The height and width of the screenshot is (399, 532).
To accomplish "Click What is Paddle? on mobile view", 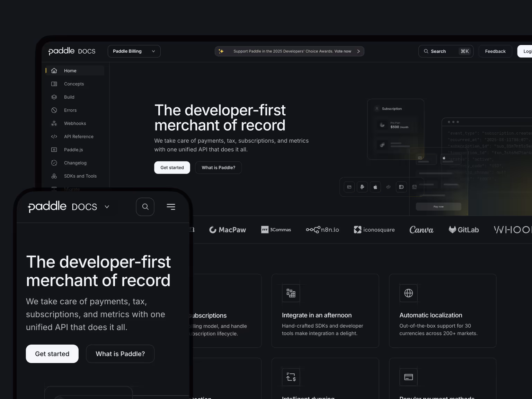I will 120,354.
